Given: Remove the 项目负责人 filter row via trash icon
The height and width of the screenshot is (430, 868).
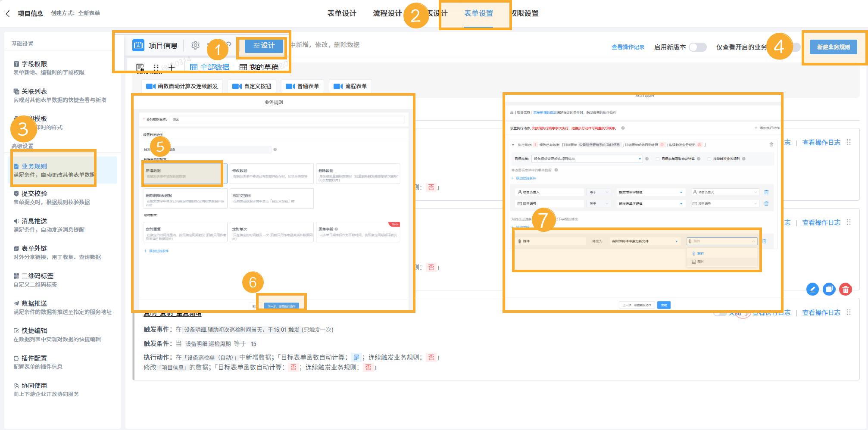Looking at the screenshot, I should click(766, 192).
